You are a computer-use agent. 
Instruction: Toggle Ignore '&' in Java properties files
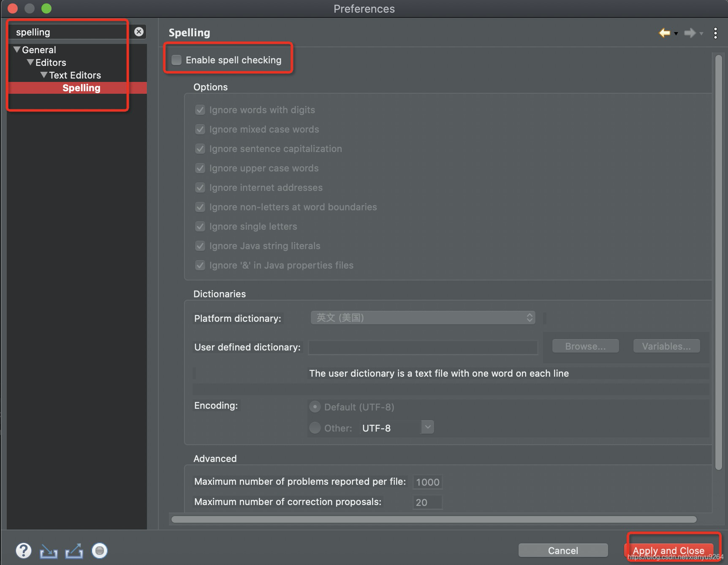pos(200,265)
